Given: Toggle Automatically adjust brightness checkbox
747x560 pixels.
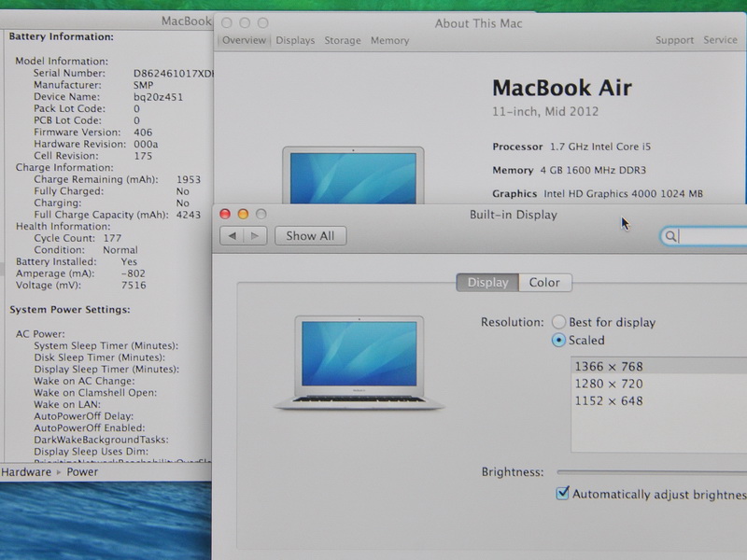Looking at the screenshot, I should coord(563,493).
